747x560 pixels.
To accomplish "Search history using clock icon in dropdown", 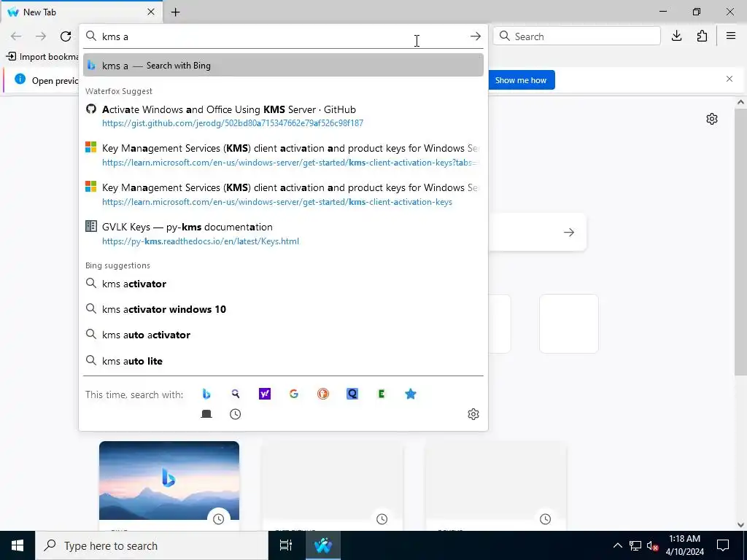I will point(236,414).
